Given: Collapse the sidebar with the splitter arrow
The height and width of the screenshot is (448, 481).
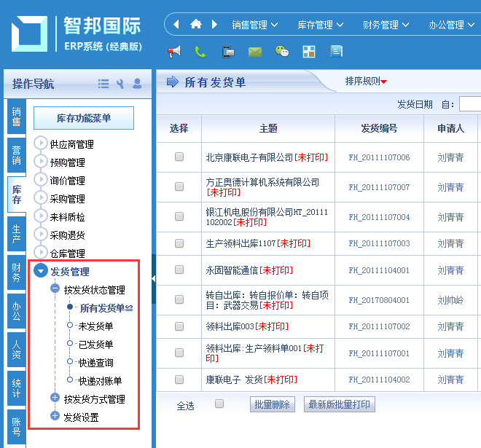Looking at the screenshot, I should (x=154, y=279).
